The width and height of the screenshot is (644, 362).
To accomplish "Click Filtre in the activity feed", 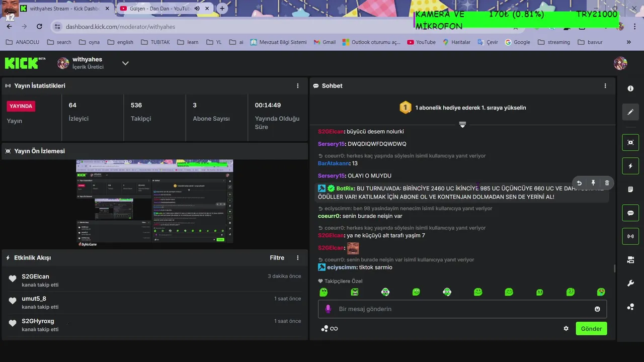I will [x=277, y=258].
